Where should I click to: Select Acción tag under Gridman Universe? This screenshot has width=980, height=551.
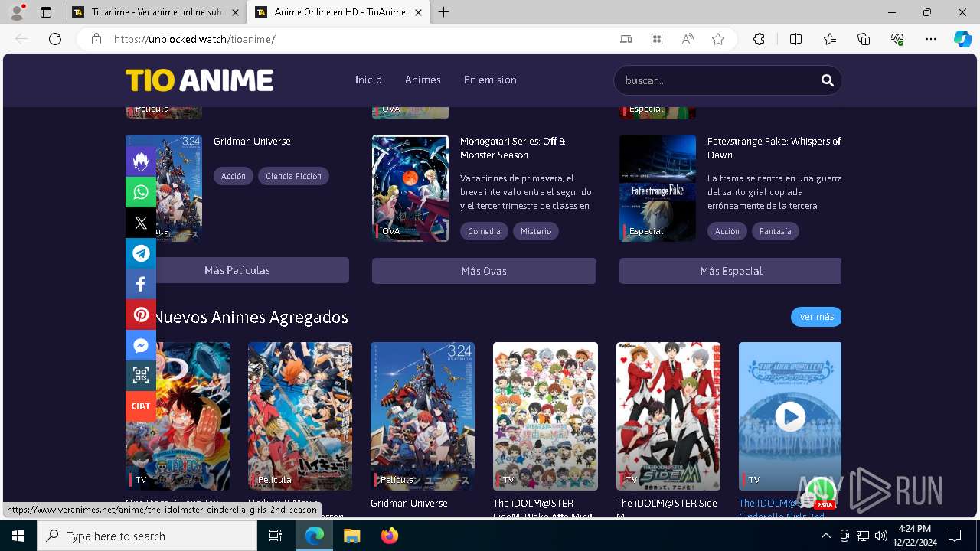pyautogui.click(x=234, y=176)
